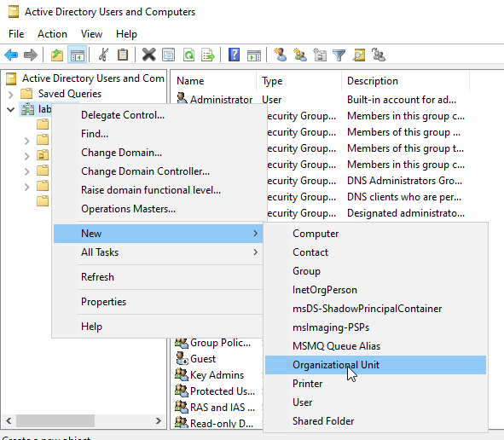
Task: Click the create new user toolbar icon
Action: pos(280,55)
